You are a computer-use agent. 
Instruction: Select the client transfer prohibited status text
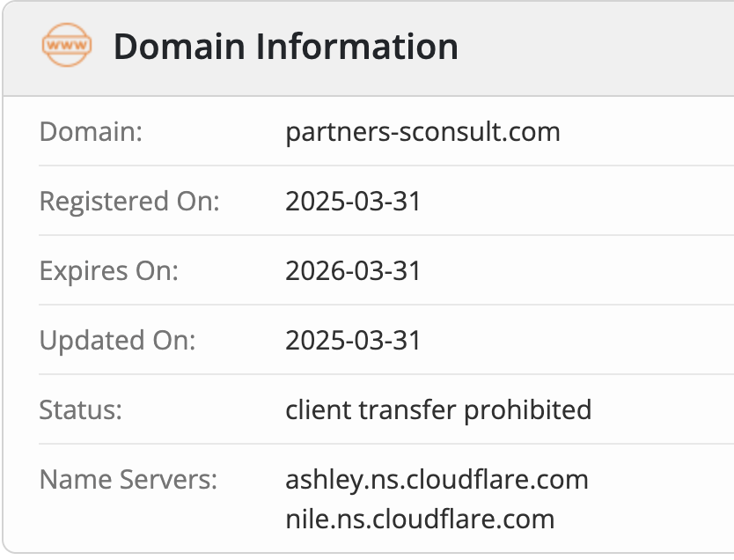pyautogui.click(x=438, y=409)
